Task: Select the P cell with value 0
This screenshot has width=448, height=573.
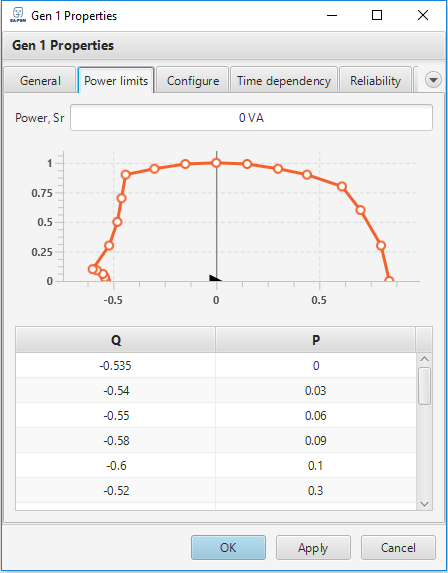Action: point(316,365)
